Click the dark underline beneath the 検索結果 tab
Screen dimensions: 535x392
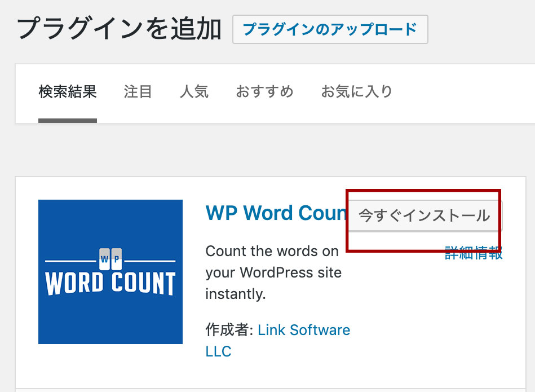tap(68, 120)
